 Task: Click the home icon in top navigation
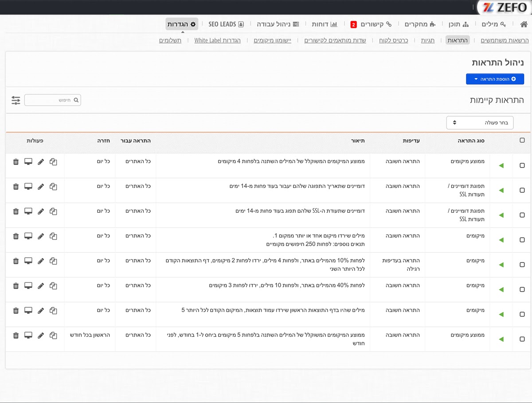click(524, 24)
